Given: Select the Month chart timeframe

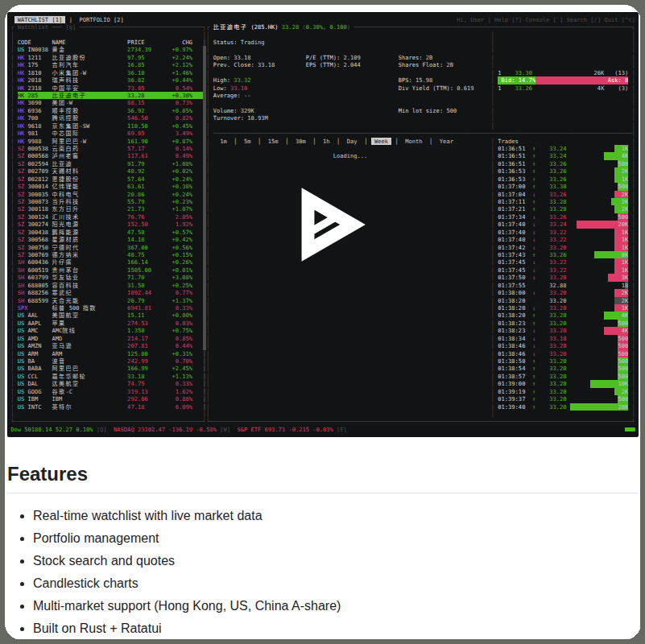Looking at the screenshot, I should coord(412,141).
